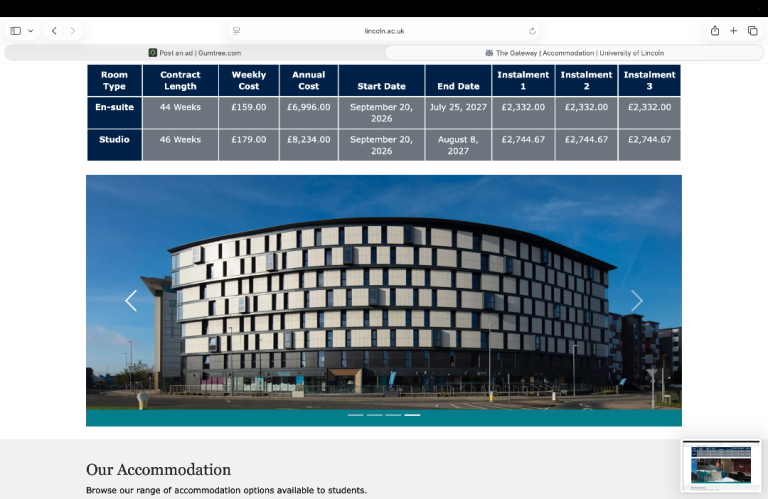768x499 pixels.
Task: Click the 'Start Date' column header
Action: pos(382,80)
